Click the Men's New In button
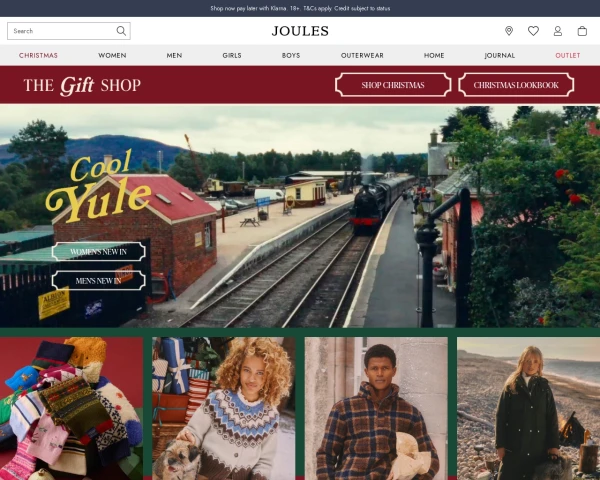Viewport: 600px width, 480px height. pyautogui.click(x=99, y=281)
